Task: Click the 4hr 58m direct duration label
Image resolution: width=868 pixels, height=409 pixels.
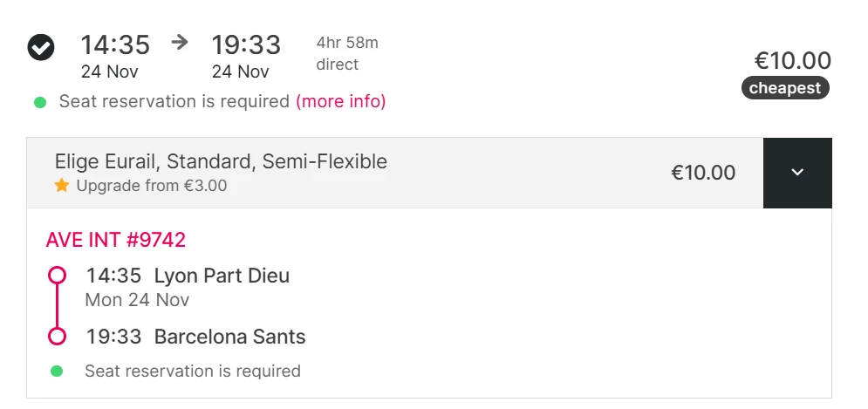Action: [x=346, y=53]
